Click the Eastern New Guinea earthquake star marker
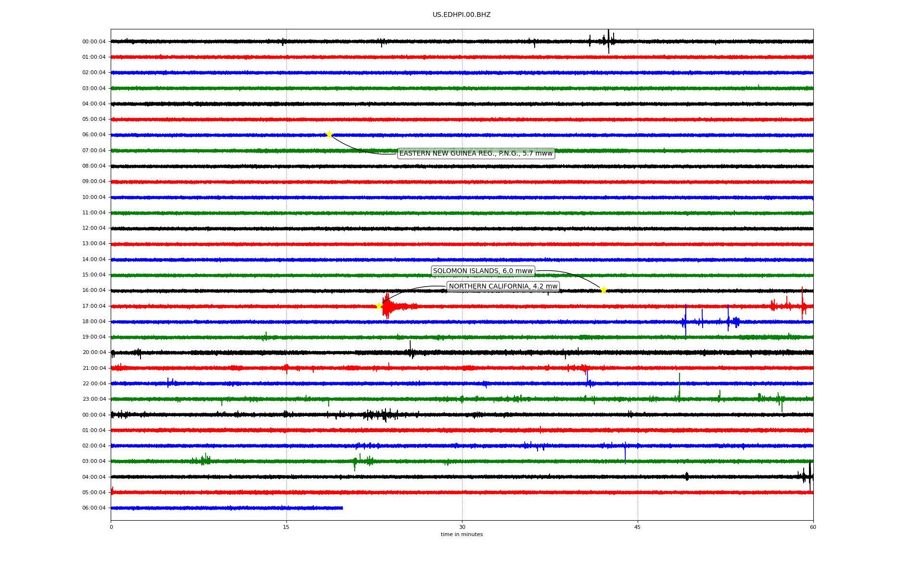This screenshot has width=924, height=578. 329,134
